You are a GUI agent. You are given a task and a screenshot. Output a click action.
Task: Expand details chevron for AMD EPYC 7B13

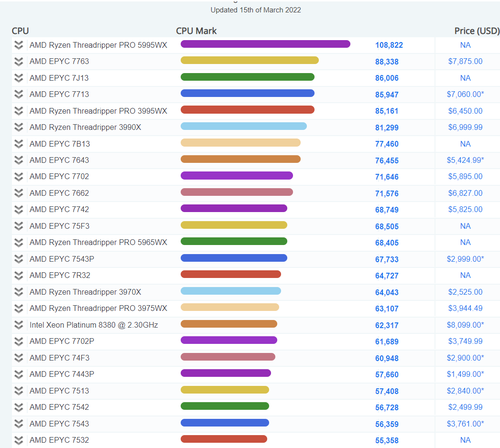click(19, 144)
